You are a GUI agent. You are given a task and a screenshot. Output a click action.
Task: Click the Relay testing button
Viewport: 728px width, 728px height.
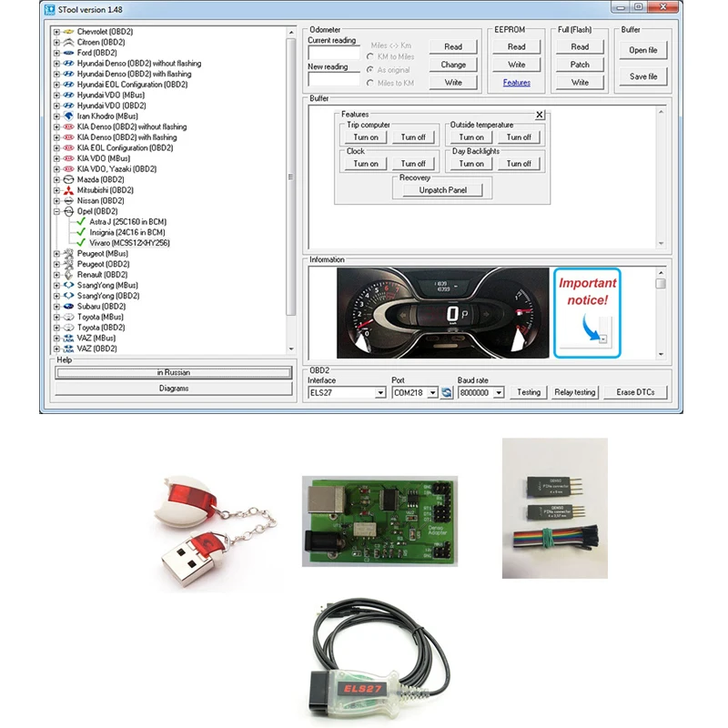pyautogui.click(x=575, y=393)
